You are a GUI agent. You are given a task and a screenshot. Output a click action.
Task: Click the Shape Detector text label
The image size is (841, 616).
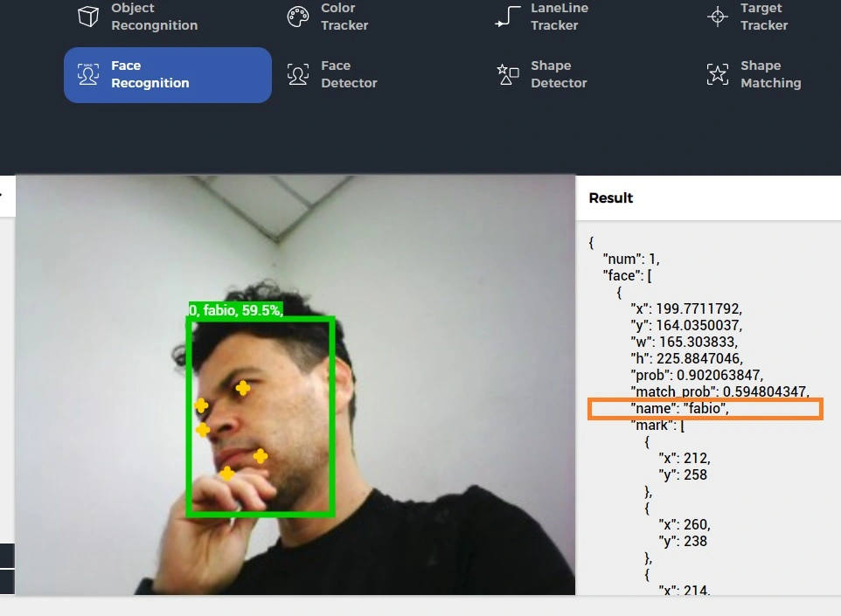click(x=559, y=74)
